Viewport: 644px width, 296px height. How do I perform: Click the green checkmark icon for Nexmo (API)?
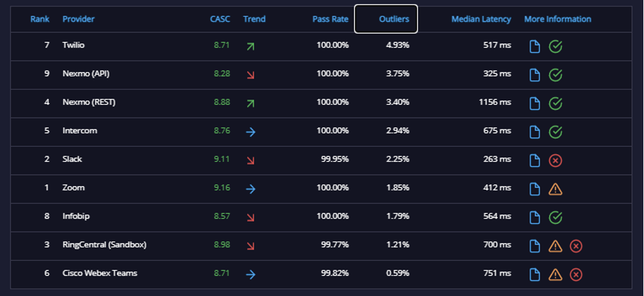point(555,75)
